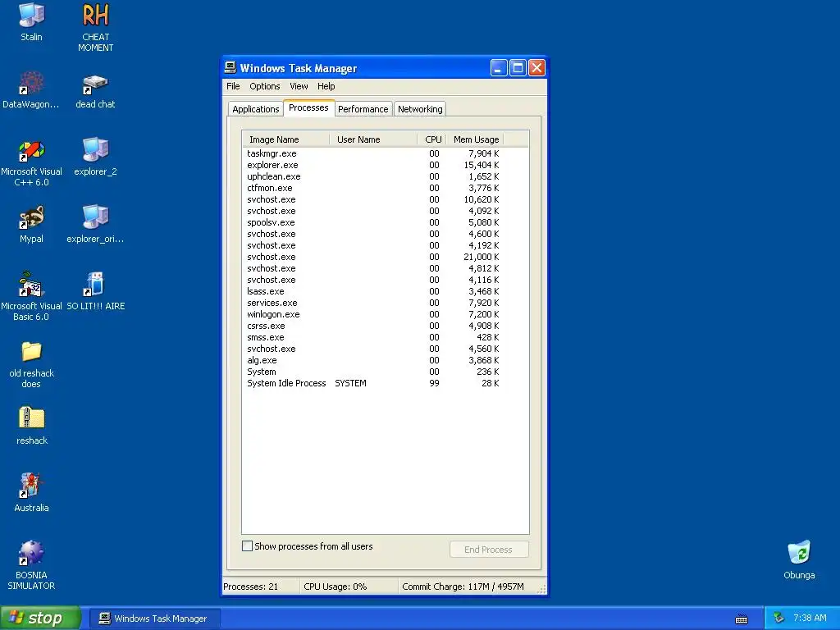Viewport: 840px width, 630px height.
Task: Click Task Manager window resize grip
Action: click(541, 589)
